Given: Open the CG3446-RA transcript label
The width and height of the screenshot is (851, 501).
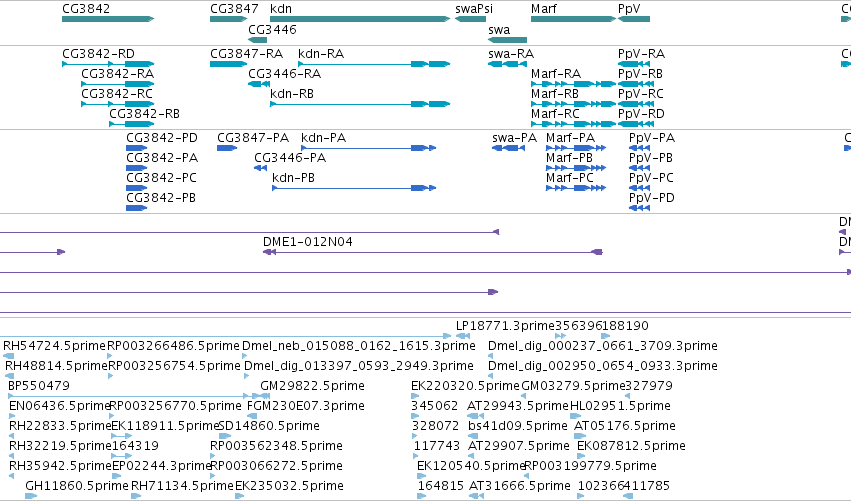Looking at the screenshot, I should [x=284, y=74].
